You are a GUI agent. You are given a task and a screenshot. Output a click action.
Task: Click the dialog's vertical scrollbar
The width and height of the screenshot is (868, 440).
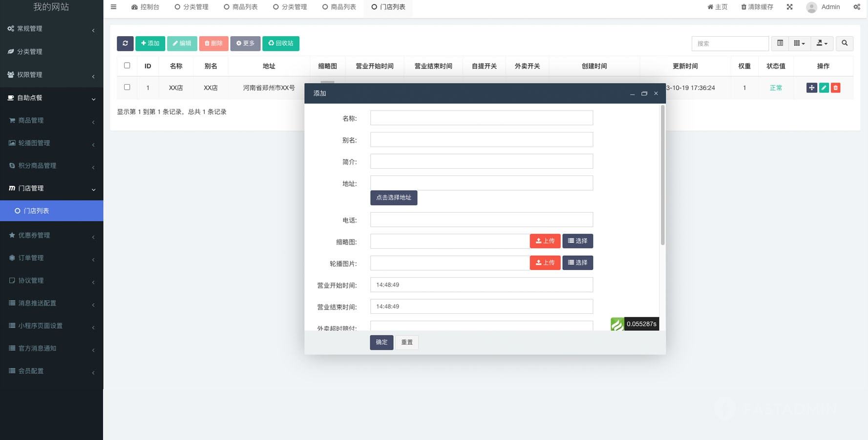[662, 176]
